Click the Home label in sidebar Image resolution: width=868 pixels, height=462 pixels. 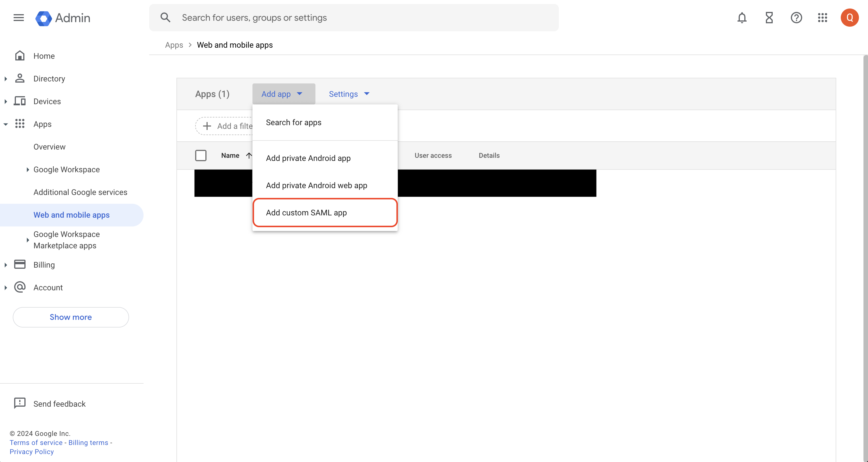pos(44,56)
